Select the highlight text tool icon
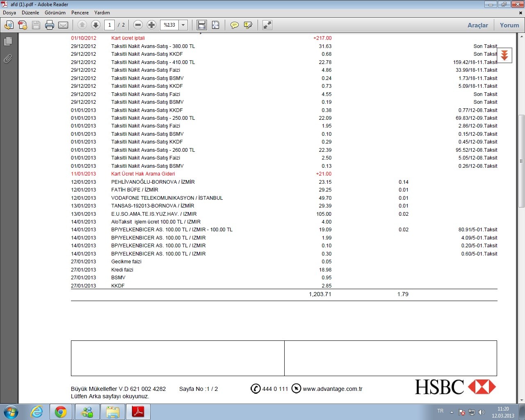 tap(248, 25)
